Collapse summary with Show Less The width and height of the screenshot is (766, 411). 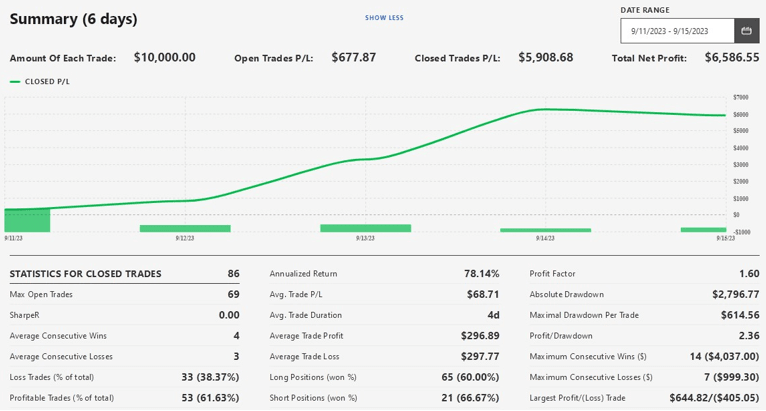click(x=384, y=18)
